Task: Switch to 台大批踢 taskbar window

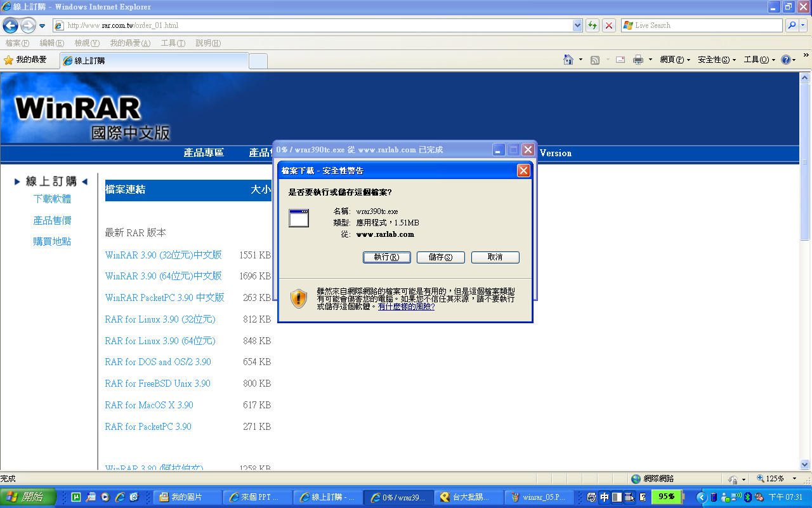Action: tap(469, 497)
